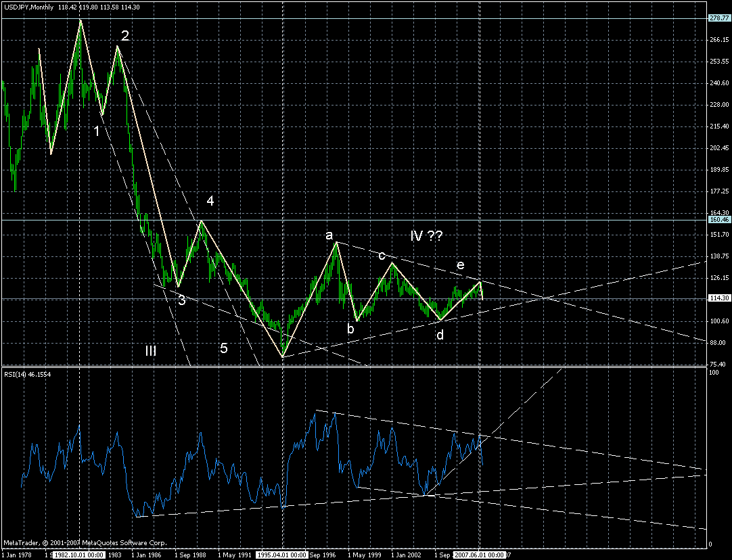Click the 1995.04.01 00:00 date marker

(283, 555)
